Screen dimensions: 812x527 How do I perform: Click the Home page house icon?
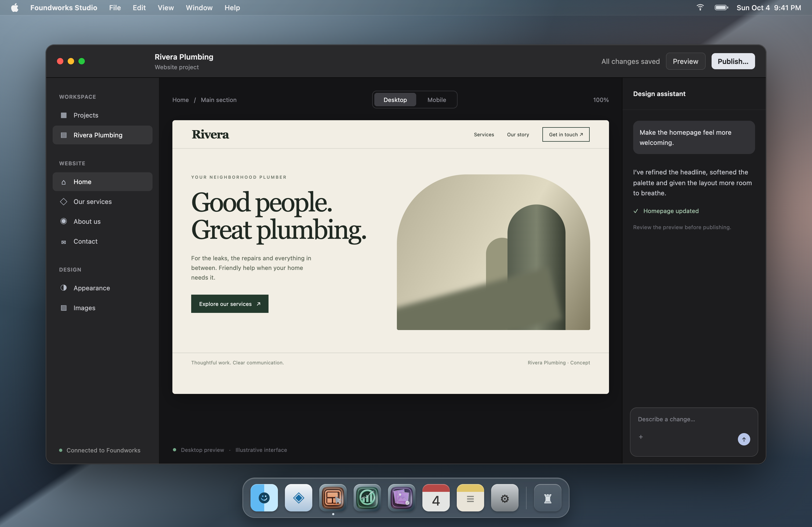click(63, 182)
